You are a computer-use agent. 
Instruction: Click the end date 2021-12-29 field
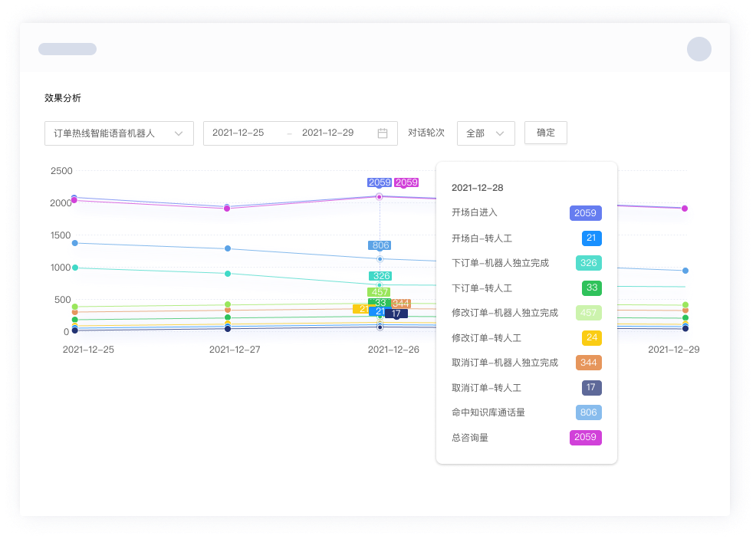327,133
